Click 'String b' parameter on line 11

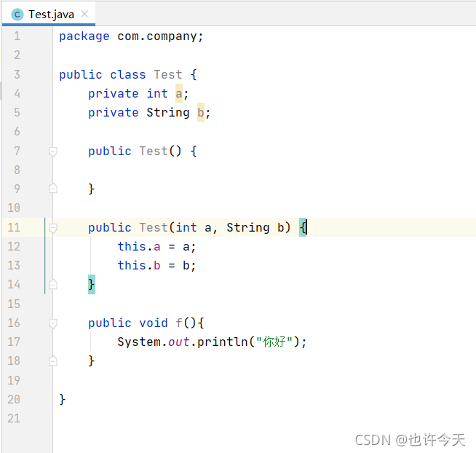[x=255, y=227]
